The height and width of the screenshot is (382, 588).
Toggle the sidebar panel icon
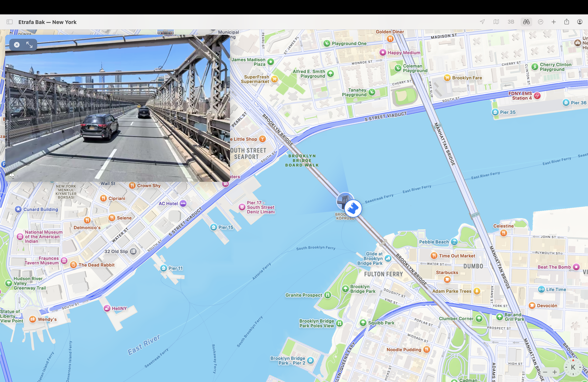10,22
